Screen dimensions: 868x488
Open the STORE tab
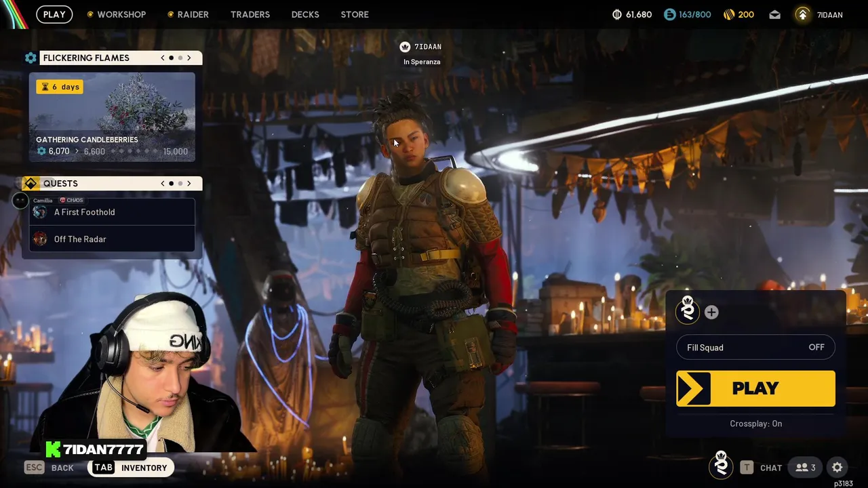click(x=355, y=14)
